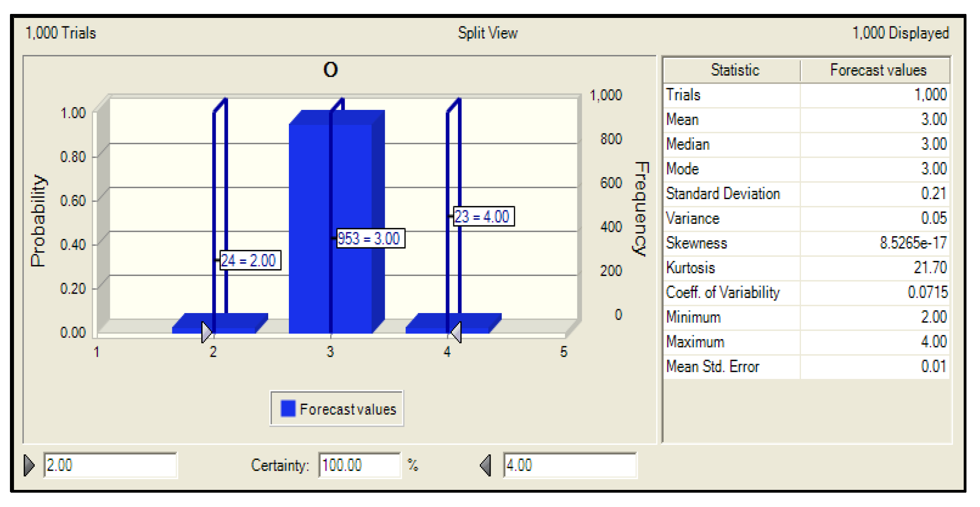980x507 pixels.
Task: Click the '23 = 4.00' marker label
Action: pyautogui.click(x=483, y=217)
